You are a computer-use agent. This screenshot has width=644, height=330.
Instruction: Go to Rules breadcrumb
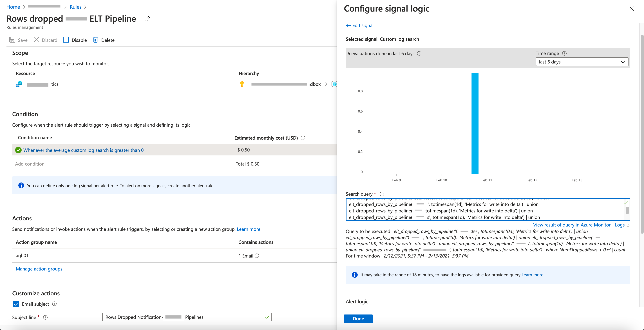click(75, 7)
